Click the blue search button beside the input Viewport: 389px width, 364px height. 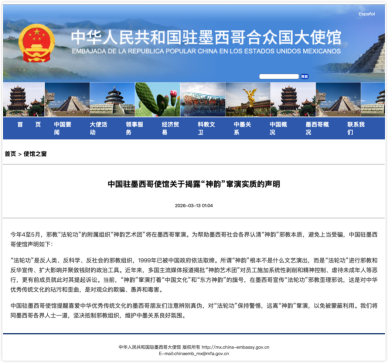coord(304,77)
